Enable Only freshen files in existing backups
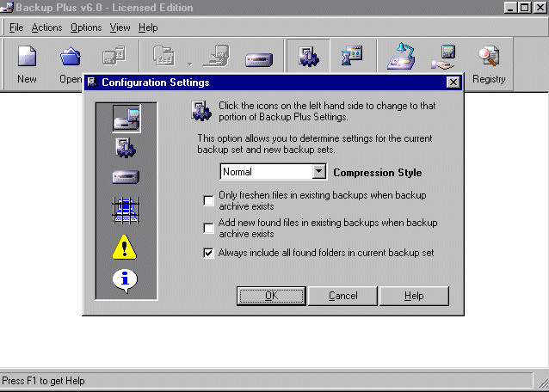549x392 pixels. pos(208,200)
